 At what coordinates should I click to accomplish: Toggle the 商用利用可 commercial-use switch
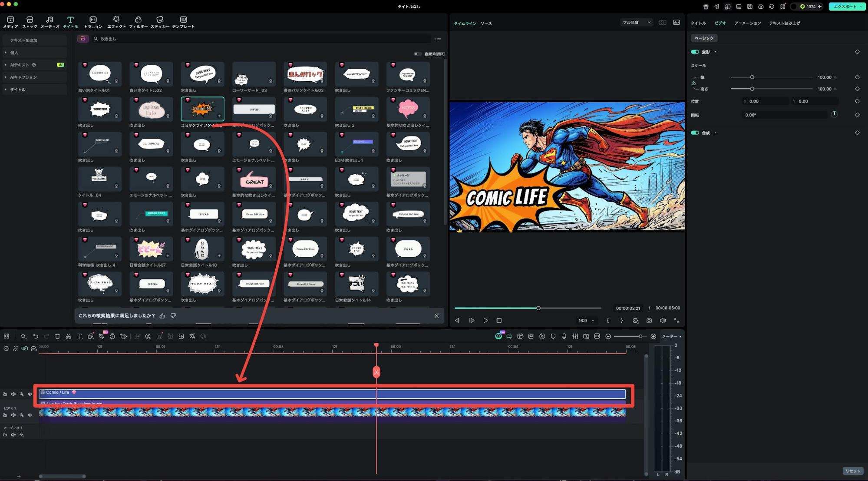417,54
